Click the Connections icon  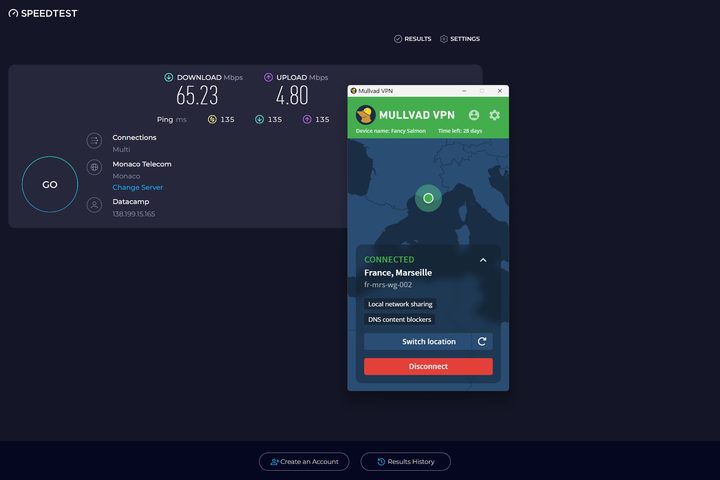pyautogui.click(x=94, y=141)
